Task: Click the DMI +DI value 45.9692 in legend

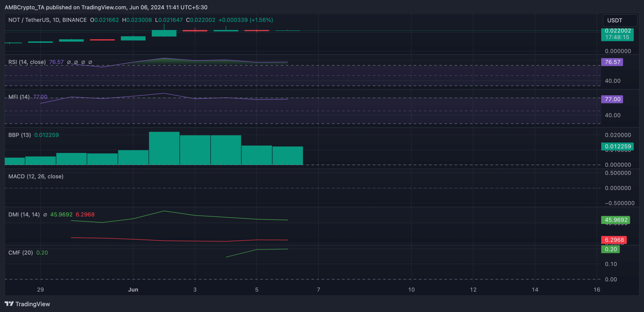Action: pyautogui.click(x=61, y=215)
